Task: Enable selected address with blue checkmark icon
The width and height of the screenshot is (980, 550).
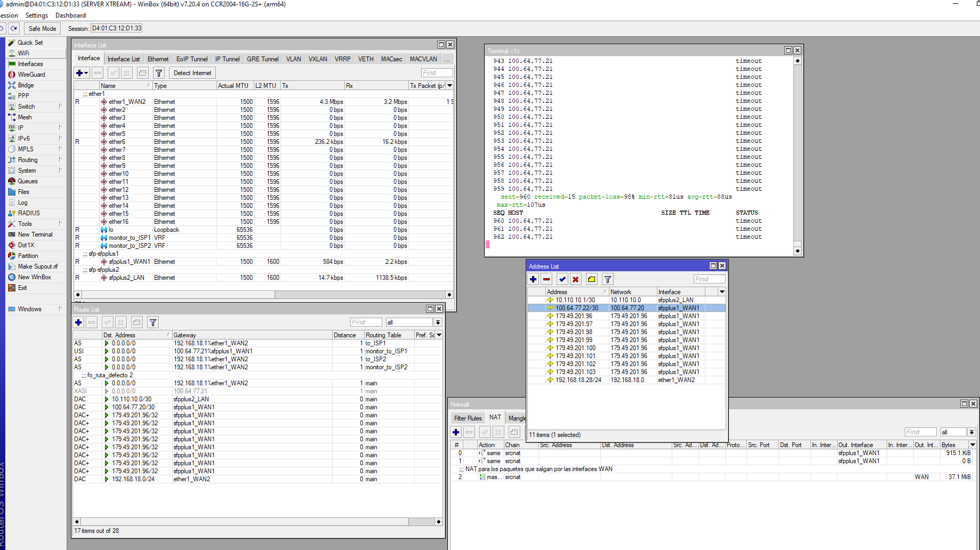Action: tap(562, 279)
